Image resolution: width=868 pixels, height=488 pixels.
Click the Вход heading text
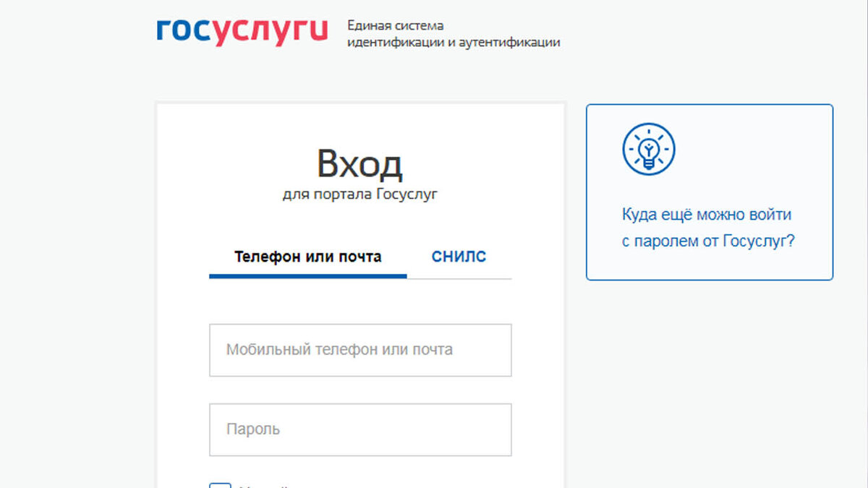coord(359,164)
